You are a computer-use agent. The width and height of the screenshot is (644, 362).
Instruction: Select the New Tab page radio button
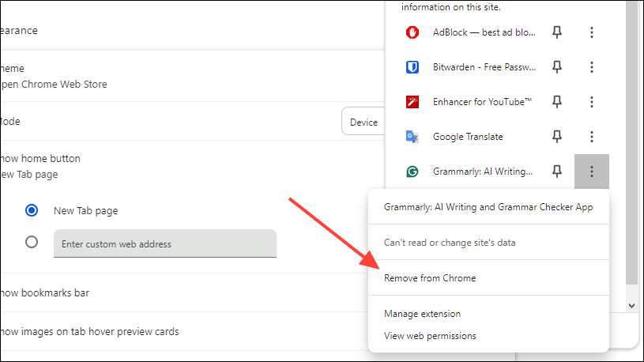(x=32, y=210)
